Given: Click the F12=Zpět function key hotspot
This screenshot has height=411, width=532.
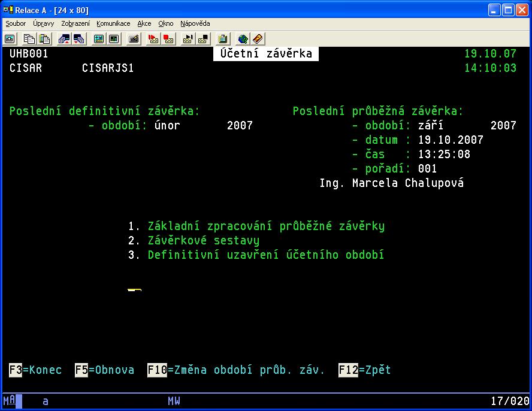Looking at the screenshot, I should pos(365,370).
